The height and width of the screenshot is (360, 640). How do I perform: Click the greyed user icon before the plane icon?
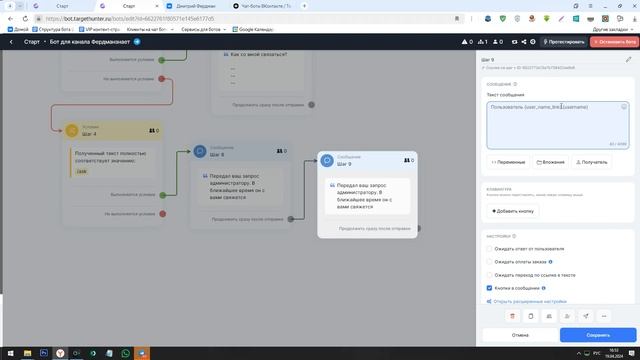(x=567, y=316)
